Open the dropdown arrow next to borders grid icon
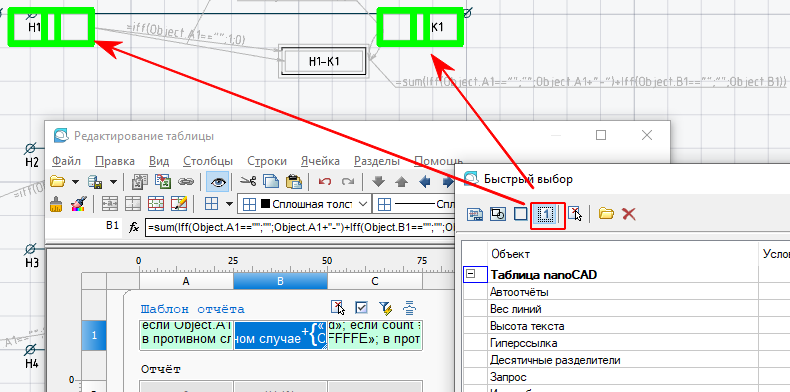The width and height of the screenshot is (790, 392). pos(229,204)
